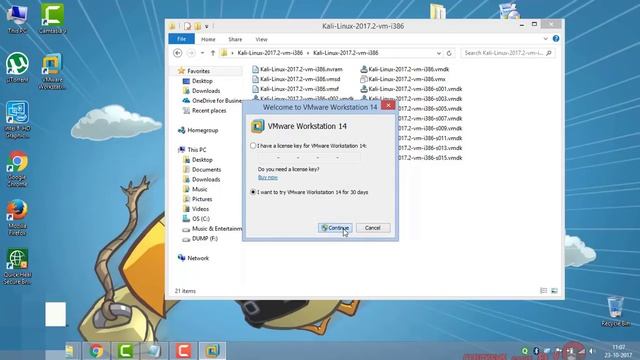The height and width of the screenshot is (360, 640).
Task: Select the 30-day trial radio option
Action: point(253,192)
